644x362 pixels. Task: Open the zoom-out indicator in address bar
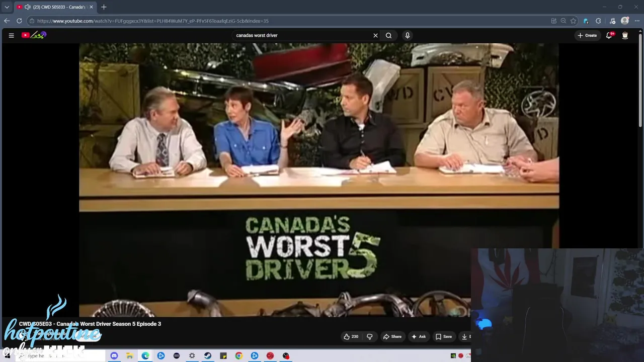pos(563,21)
